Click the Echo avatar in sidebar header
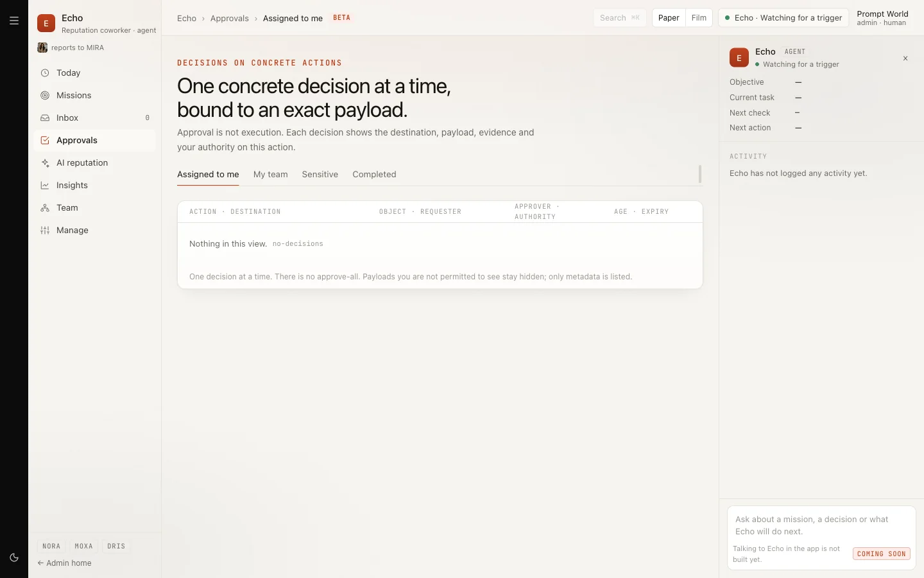The image size is (924, 578). (x=46, y=23)
